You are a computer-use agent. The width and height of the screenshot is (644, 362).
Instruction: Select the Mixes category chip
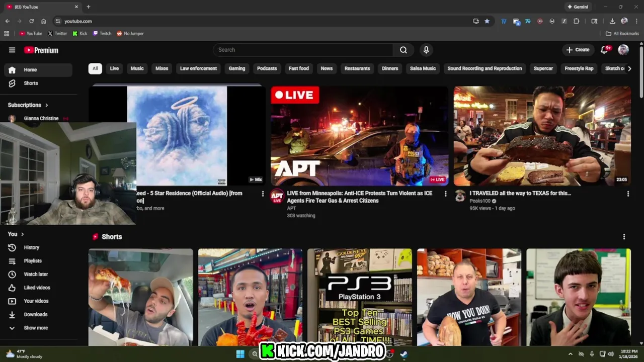click(x=162, y=68)
